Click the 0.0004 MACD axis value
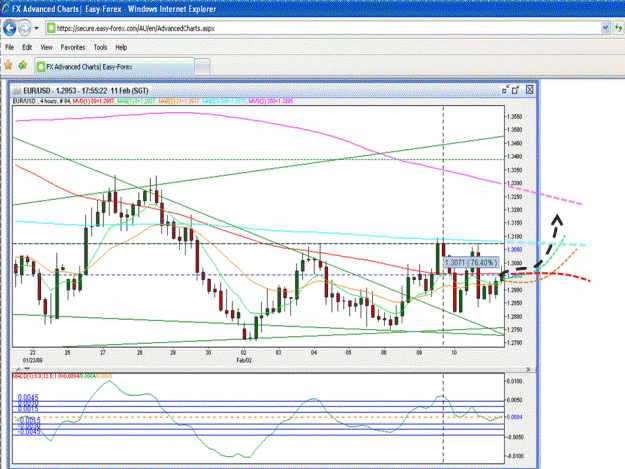This screenshot has height=469, width=625. click(x=514, y=417)
